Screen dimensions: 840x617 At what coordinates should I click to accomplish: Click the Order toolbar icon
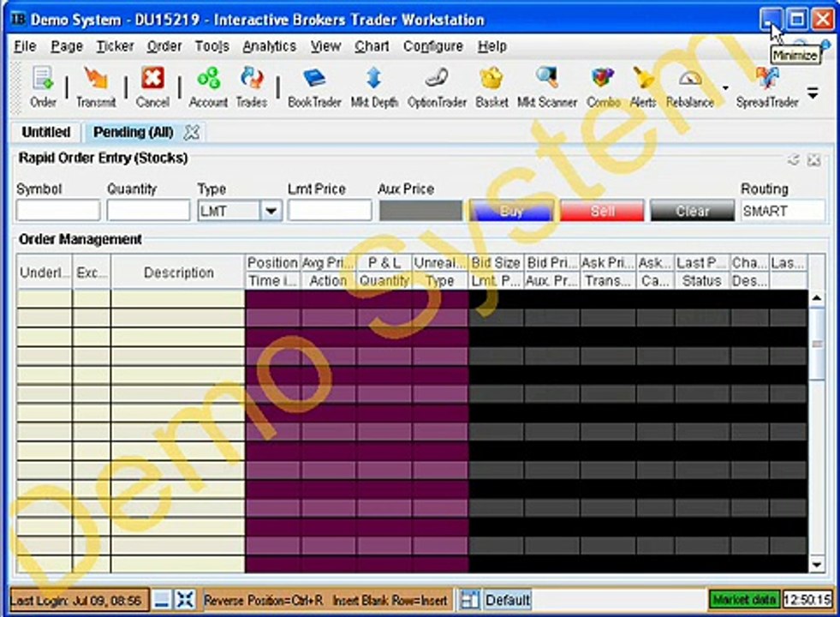pos(43,87)
